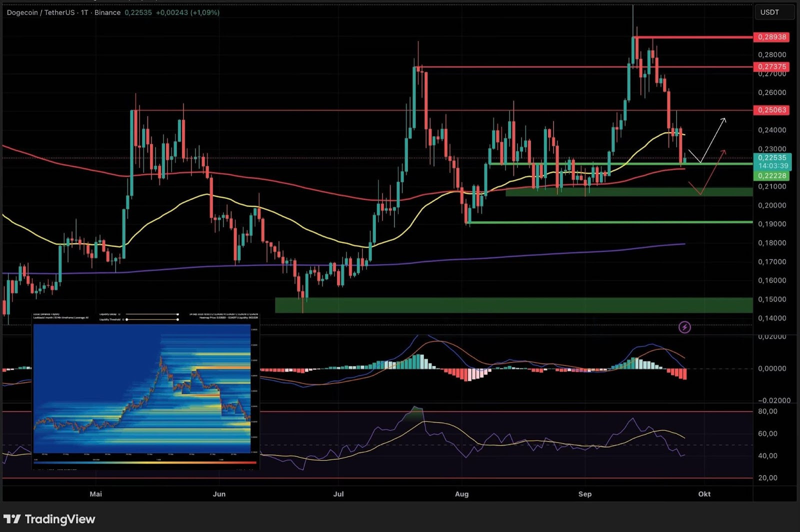Click the RSI axis value 20,00
800x532 pixels.
click(767, 478)
